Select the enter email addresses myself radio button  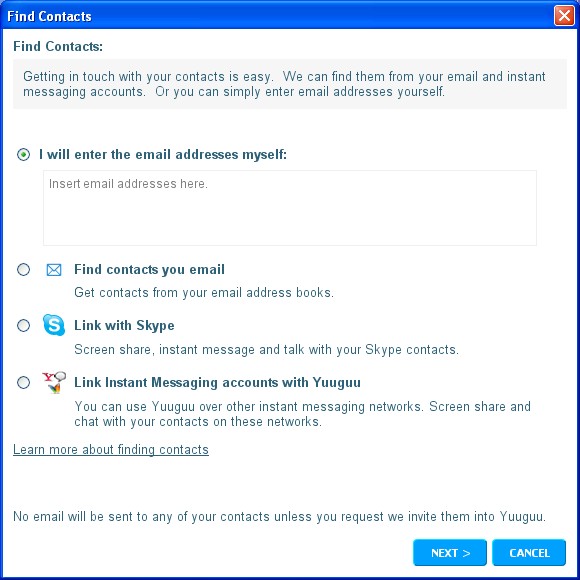(23, 154)
